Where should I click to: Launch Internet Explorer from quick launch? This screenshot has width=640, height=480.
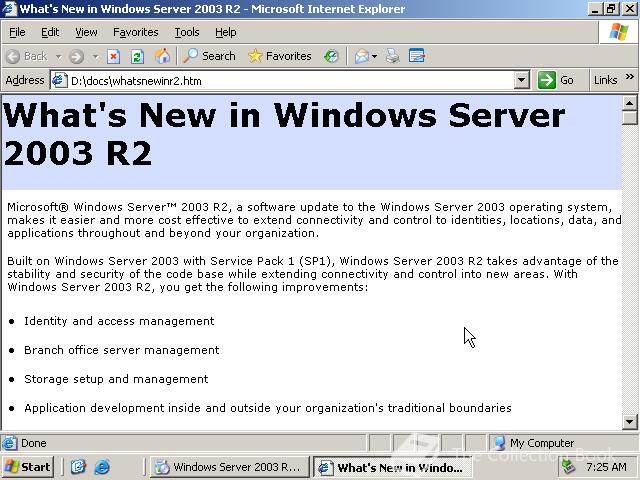[x=102, y=467]
